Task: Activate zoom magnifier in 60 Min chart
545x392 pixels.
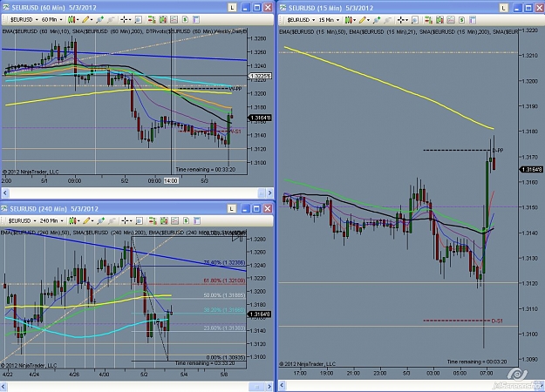Action: tap(138, 20)
